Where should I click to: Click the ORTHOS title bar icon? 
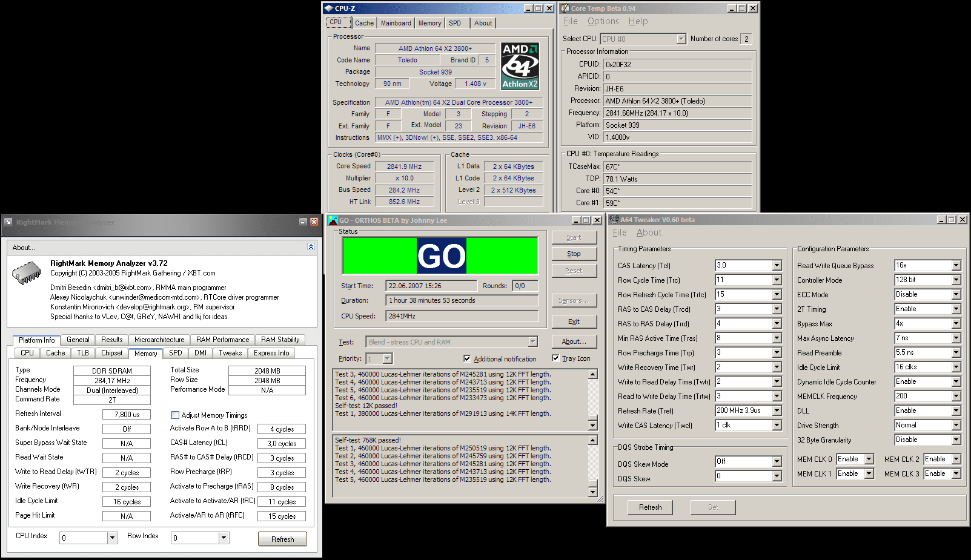pyautogui.click(x=333, y=220)
